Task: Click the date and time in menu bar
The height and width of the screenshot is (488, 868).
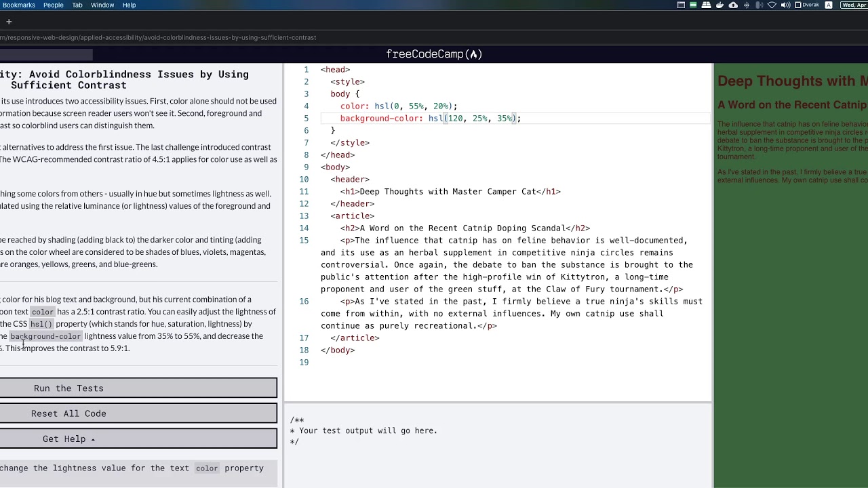Action: pos(854,5)
